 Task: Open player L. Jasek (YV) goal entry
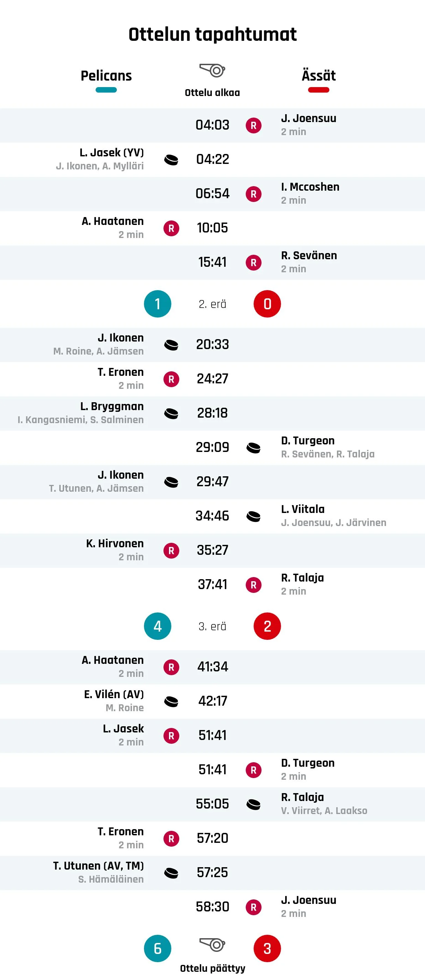[111, 153]
